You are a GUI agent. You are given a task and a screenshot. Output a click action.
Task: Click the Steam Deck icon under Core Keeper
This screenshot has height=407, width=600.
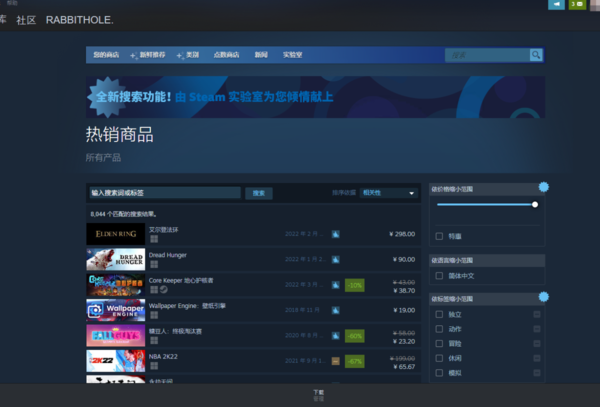point(162,291)
